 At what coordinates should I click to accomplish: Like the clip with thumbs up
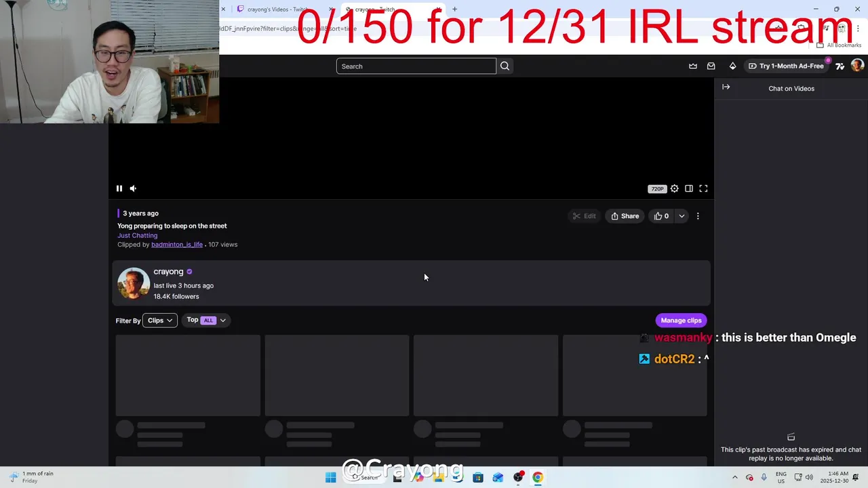661,216
